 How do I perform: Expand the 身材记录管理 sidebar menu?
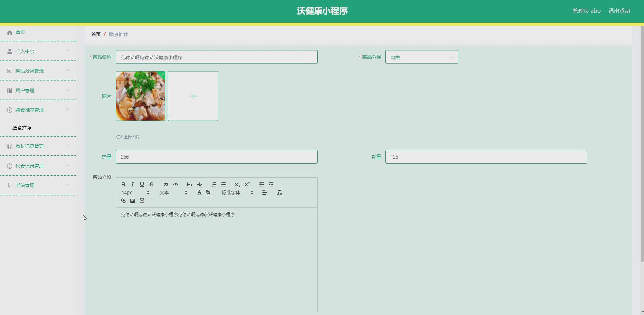pyautogui.click(x=38, y=146)
